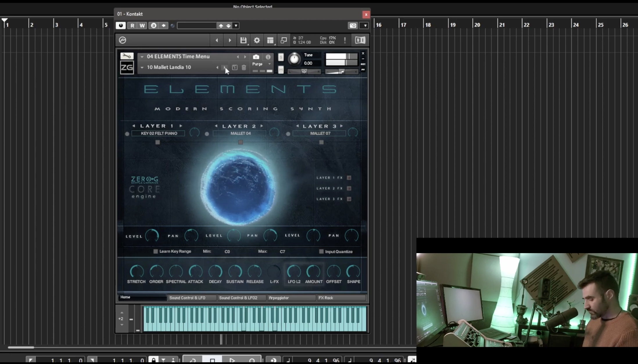Open the MALLET 07 sound selector
The height and width of the screenshot is (364, 638).
[319, 133]
